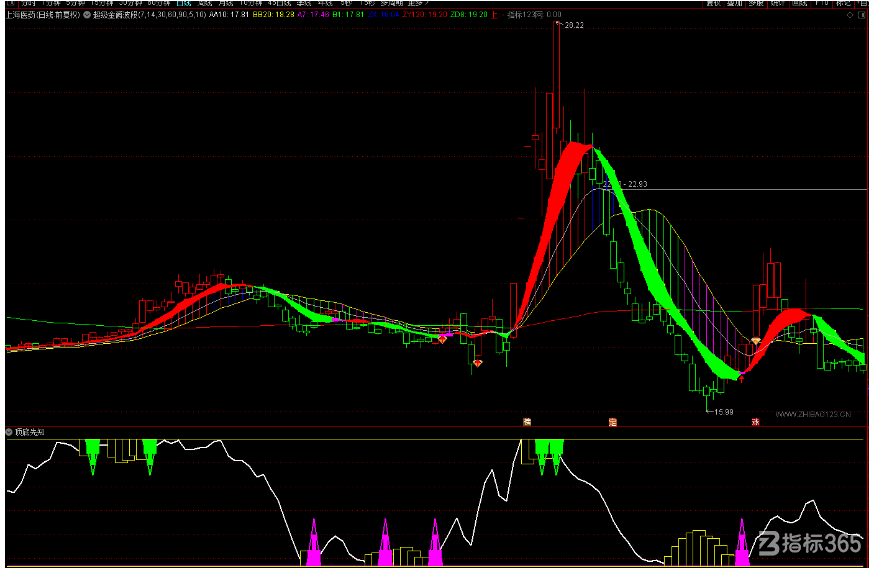Click the yellow BB20: 18.28 value

(274, 15)
